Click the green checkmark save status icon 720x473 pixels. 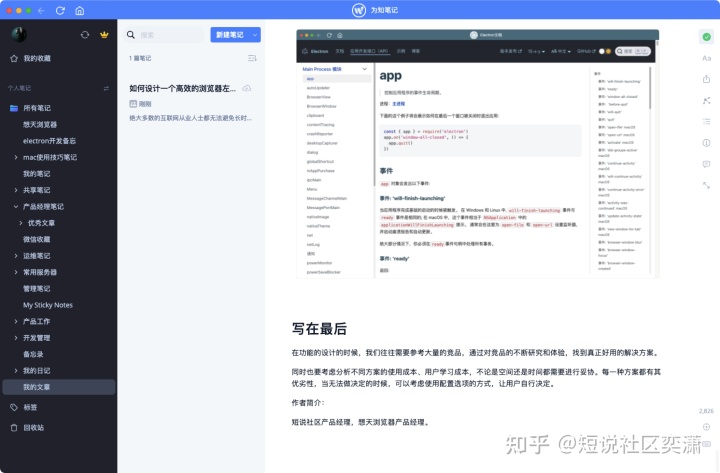(706, 36)
